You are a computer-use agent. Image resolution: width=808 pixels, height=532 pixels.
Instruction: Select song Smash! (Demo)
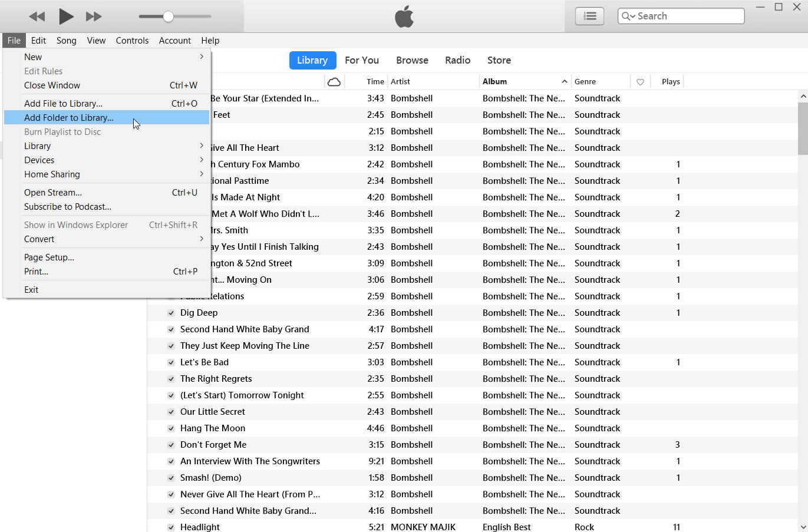point(211,478)
